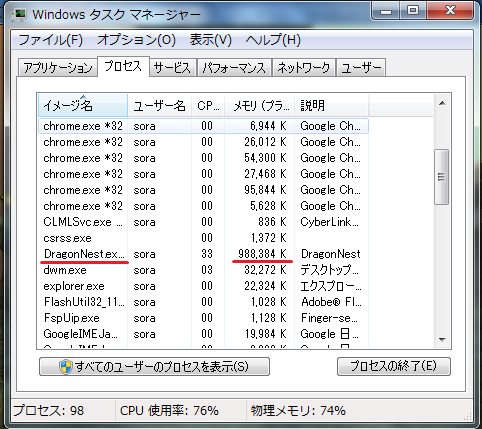The height and width of the screenshot is (429, 482).
Task: Open the 表示(V) menu
Action: pyautogui.click(x=210, y=40)
